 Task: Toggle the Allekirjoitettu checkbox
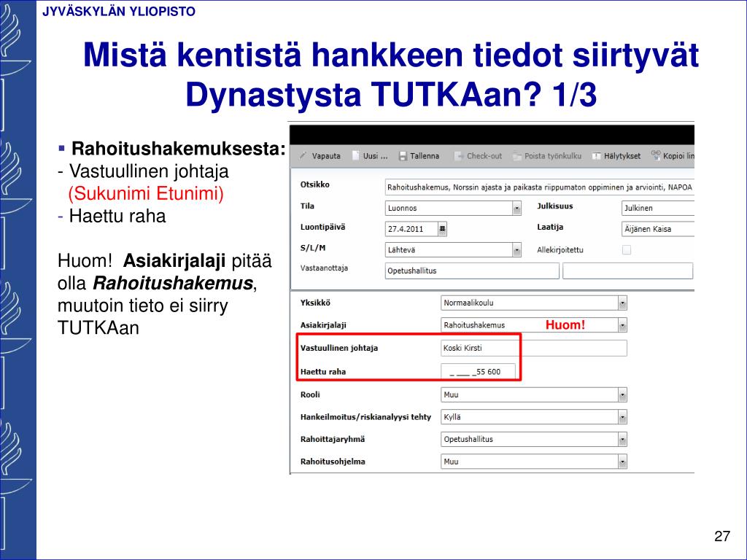(x=627, y=249)
